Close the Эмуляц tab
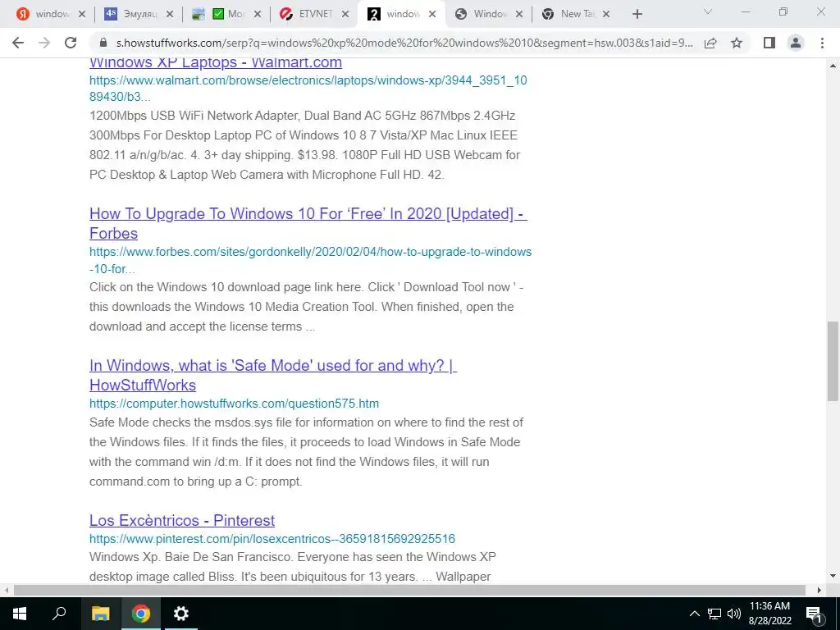This screenshot has height=630, width=840. 170,15
